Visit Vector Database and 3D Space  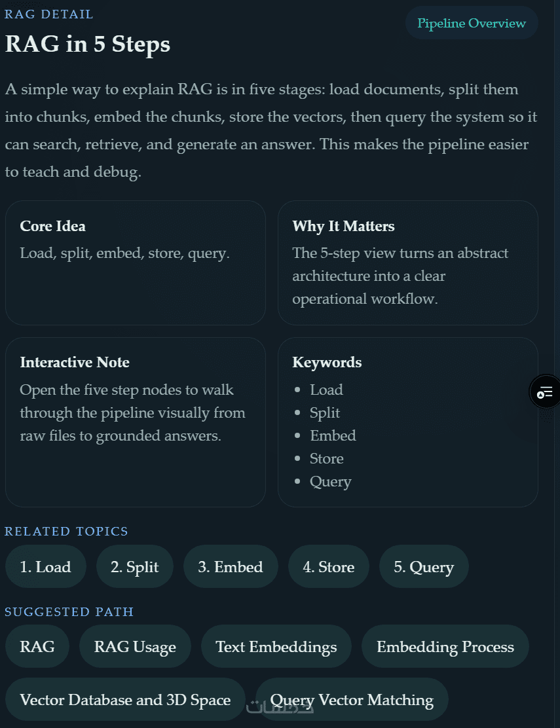(125, 700)
